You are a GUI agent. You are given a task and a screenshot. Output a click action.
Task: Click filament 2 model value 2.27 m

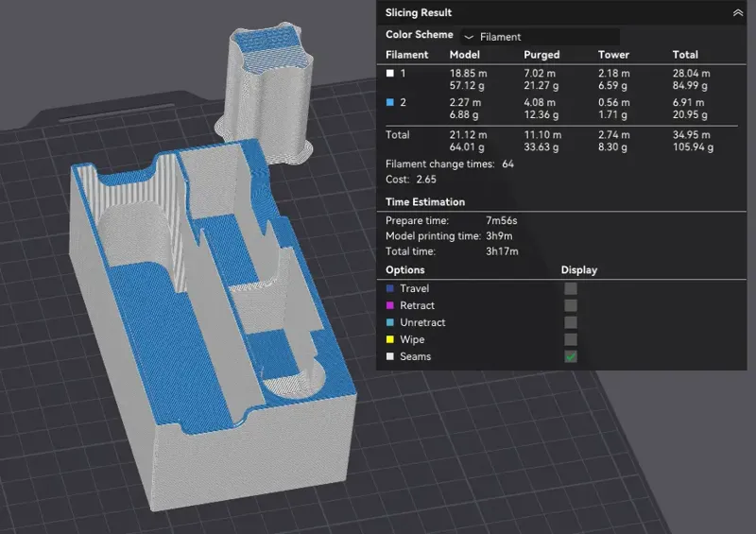465,102
